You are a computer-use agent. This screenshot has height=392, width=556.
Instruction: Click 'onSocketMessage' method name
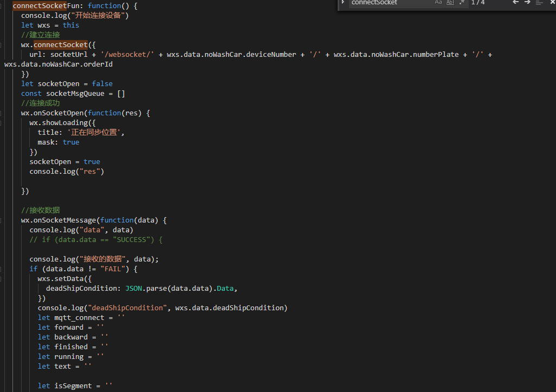[x=65, y=220]
